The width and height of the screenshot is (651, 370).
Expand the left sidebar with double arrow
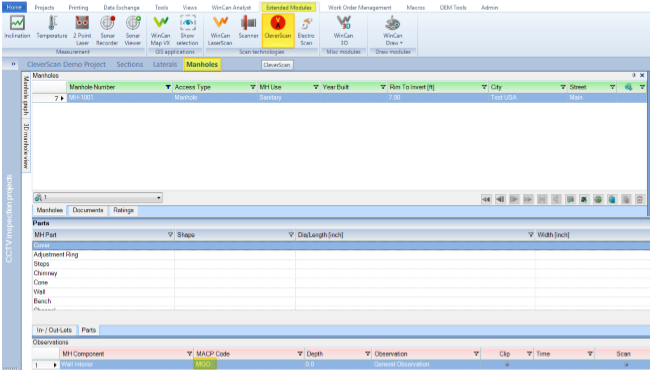tap(13, 64)
